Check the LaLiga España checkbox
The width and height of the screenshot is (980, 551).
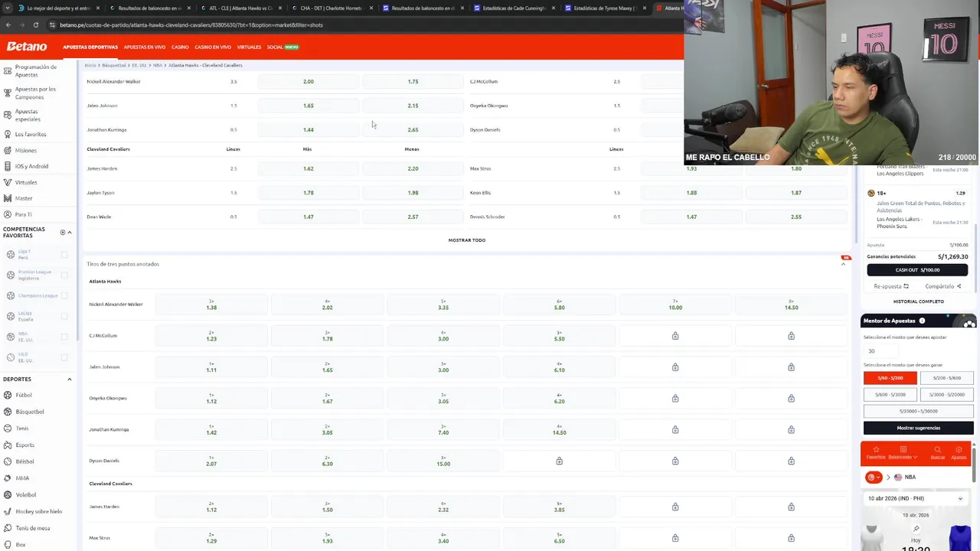(64, 316)
